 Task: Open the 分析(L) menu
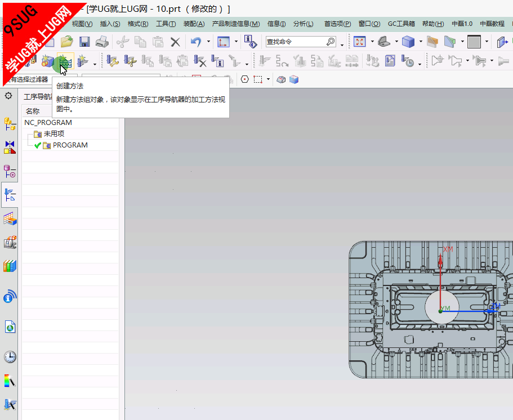coord(304,24)
